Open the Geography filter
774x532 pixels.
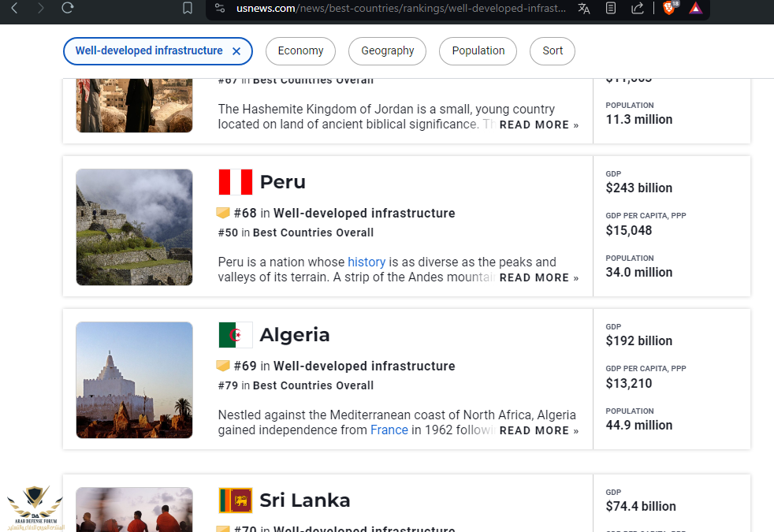click(x=387, y=50)
